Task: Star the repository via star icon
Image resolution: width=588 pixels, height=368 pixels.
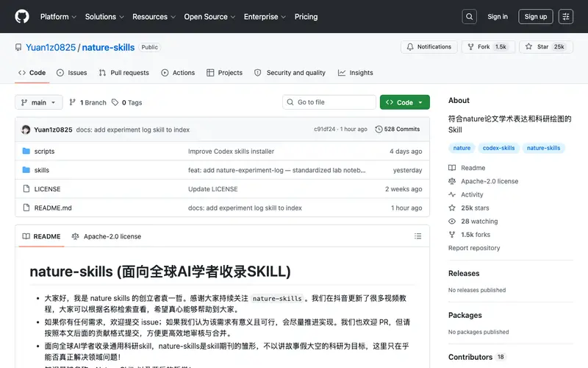Action: pos(528,46)
